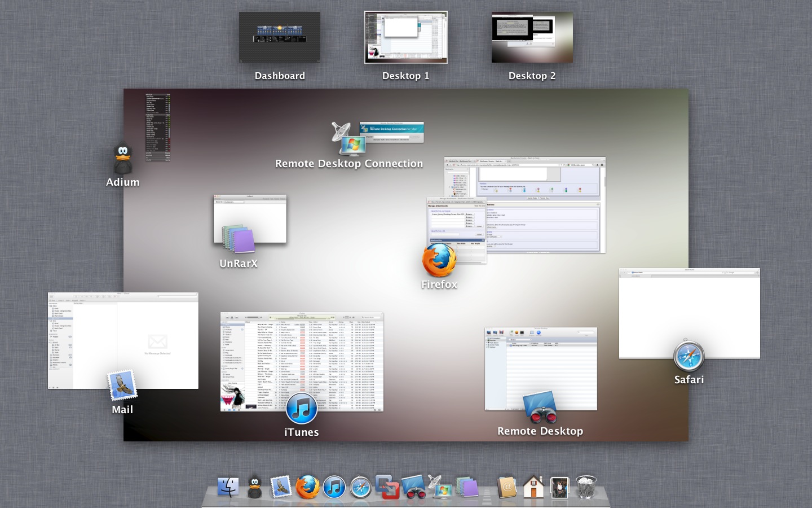Launch VMware Fusion from the Dock

pos(387,487)
